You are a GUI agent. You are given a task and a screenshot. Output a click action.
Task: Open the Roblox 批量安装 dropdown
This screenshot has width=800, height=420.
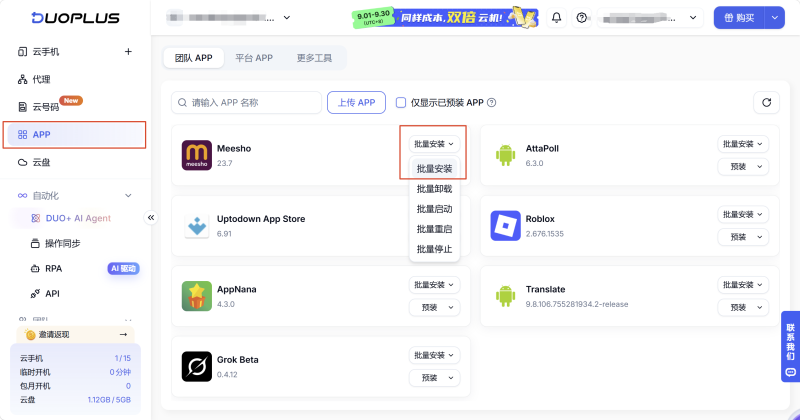pos(743,214)
